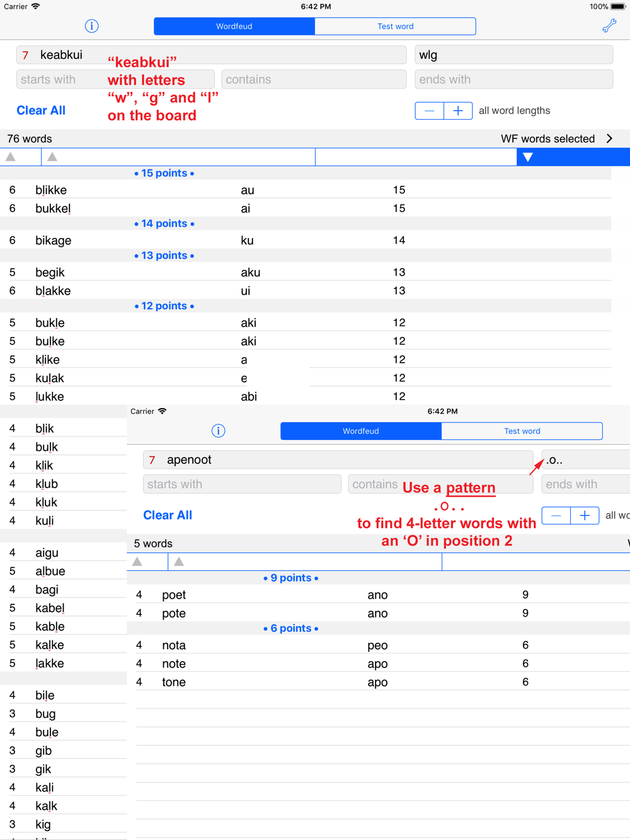Decrease word length with minus button
This screenshot has width=630, height=840.
pos(430,110)
